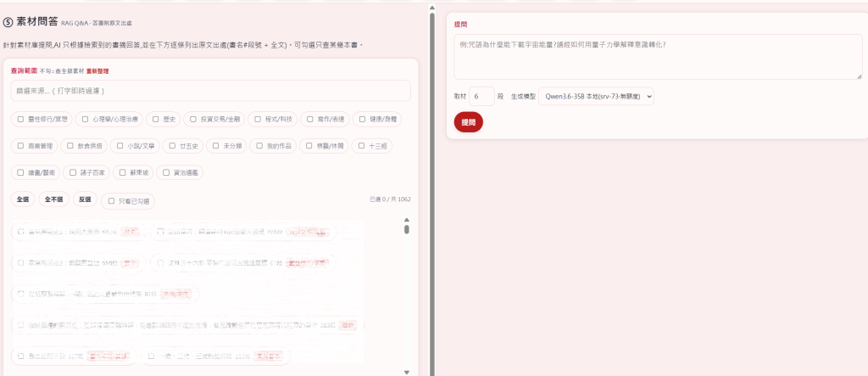Click the 取材 segment count field
This screenshot has height=376, width=868.
[x=481, y=96]
